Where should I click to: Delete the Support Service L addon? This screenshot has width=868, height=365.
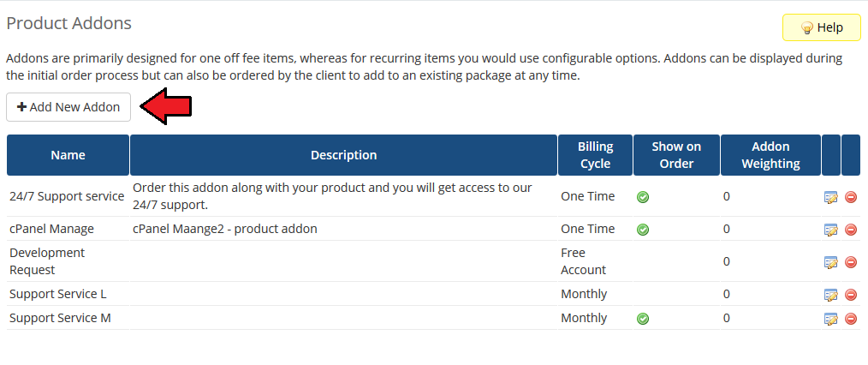851,295
